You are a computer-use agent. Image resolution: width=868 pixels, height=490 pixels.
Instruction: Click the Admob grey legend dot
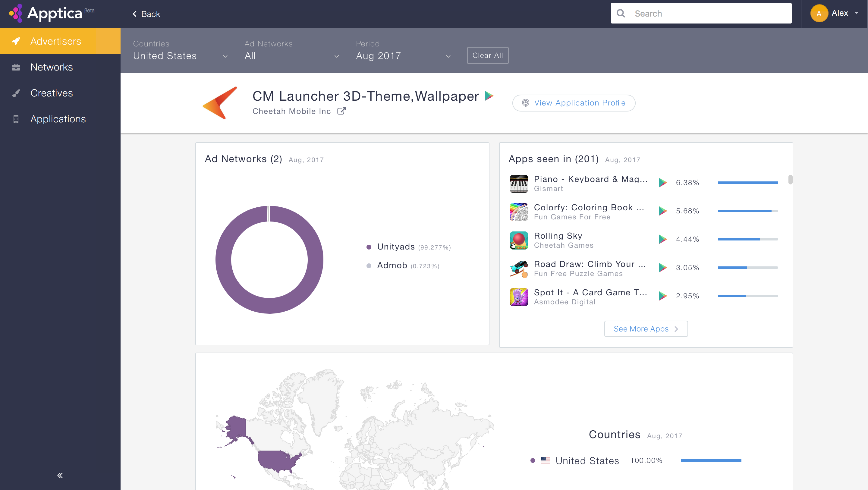pyautogui.click(x=369, y=265)
